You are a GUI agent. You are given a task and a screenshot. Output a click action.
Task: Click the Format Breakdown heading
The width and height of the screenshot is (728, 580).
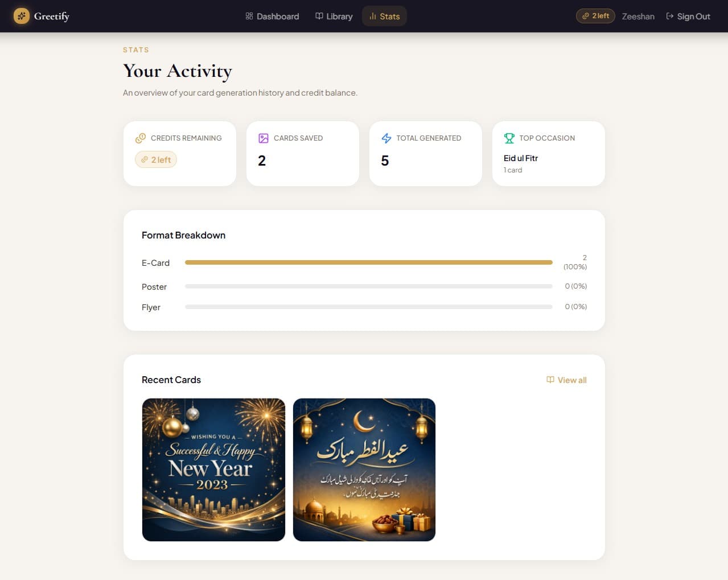pos(183,235)
